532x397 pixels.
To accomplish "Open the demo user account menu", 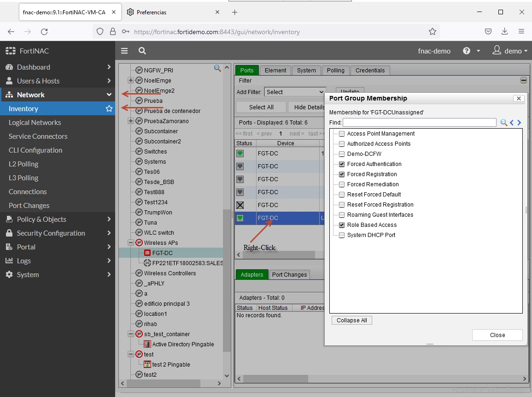I will pos(510,51).
